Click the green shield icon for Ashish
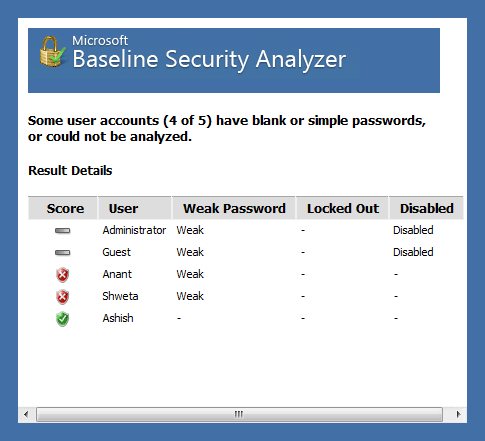 coord(62,319)
